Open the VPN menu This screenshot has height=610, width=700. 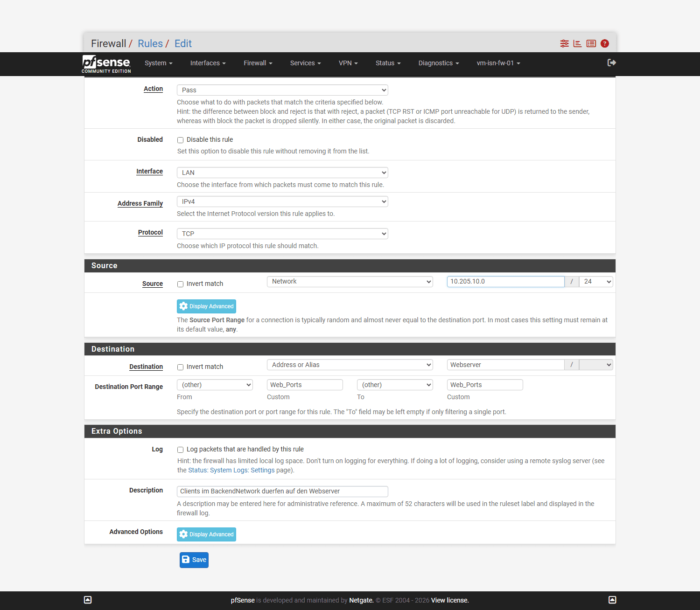[348, 63]
